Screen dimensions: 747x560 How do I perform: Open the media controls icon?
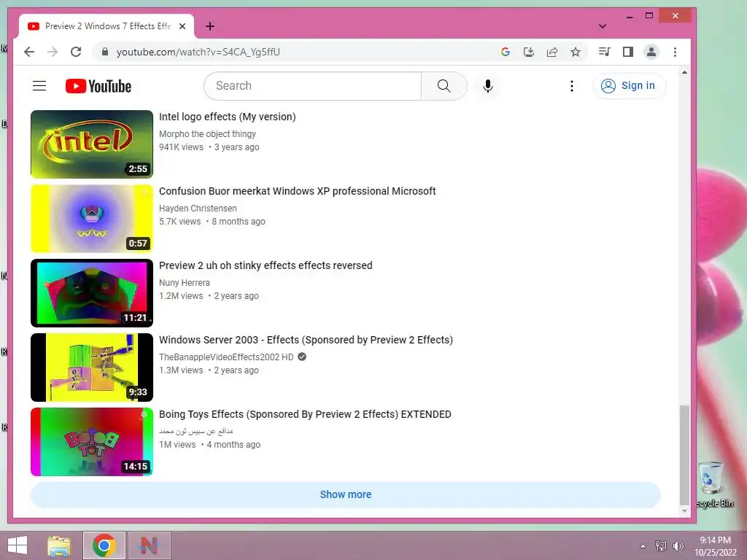pos(604,52)
